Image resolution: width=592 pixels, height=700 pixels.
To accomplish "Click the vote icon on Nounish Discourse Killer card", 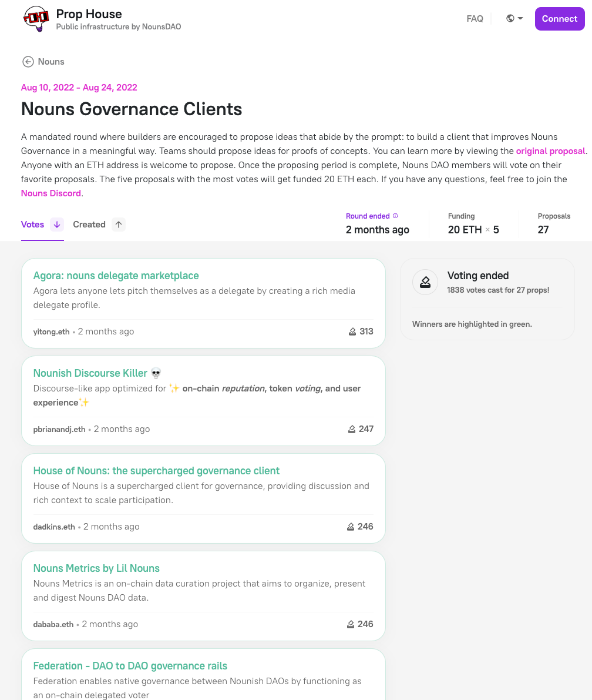I will [351, 428].
